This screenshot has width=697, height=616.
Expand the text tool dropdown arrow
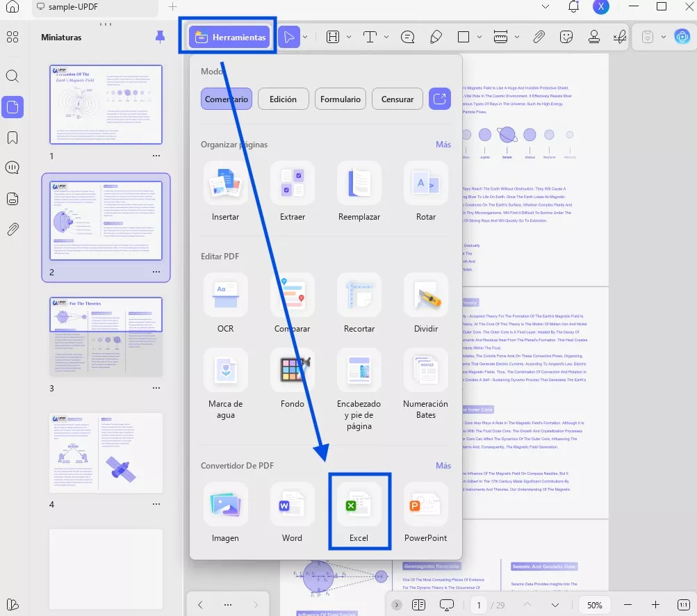(386, 37)
